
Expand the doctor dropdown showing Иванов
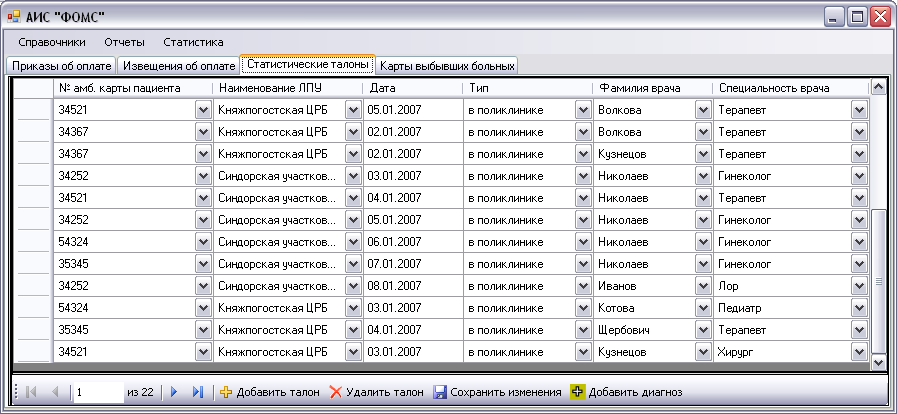pos(702,286)
